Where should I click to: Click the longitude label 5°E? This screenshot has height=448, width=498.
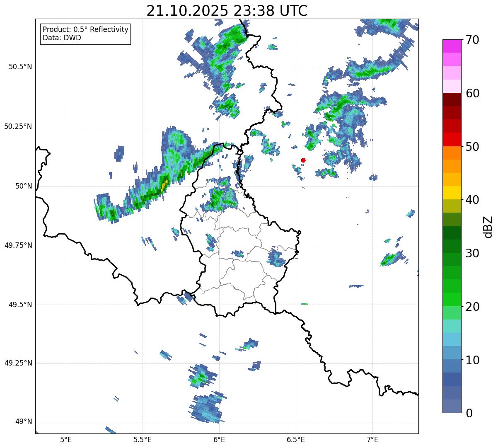pyautogui.click(x=66, y=439)
